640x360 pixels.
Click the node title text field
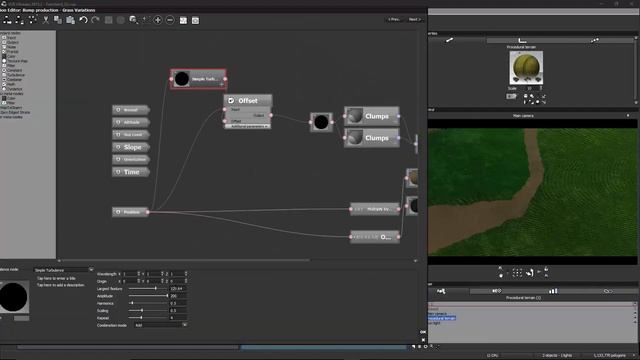(x=56, y=278)
